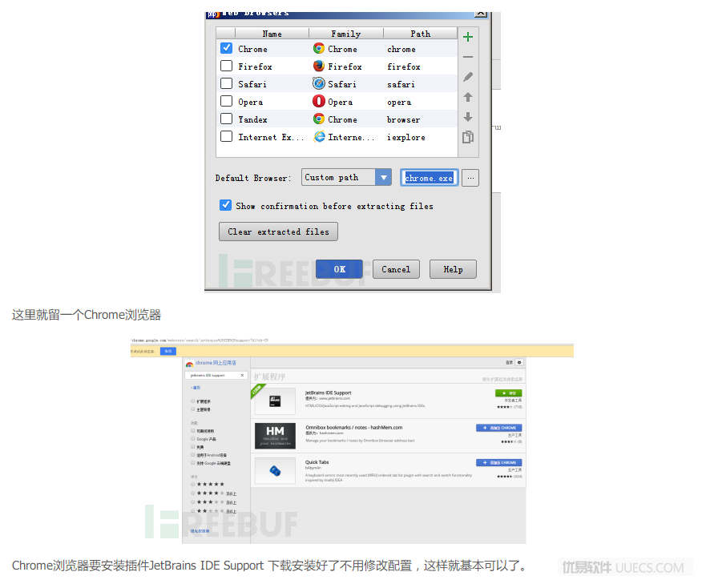Image resolution: width=702 pixels, height=588 pixels.
Task: Click the pencil Edit browser icon
Action: pos(468,77)
